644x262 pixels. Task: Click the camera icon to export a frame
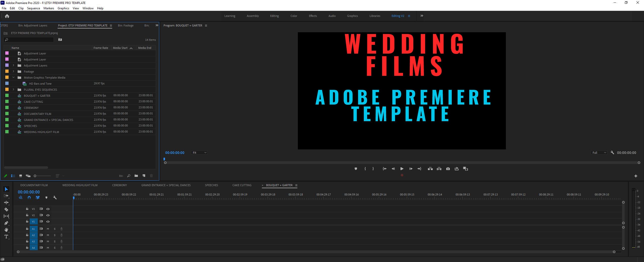pyautogui.click(x=448, y=169)
